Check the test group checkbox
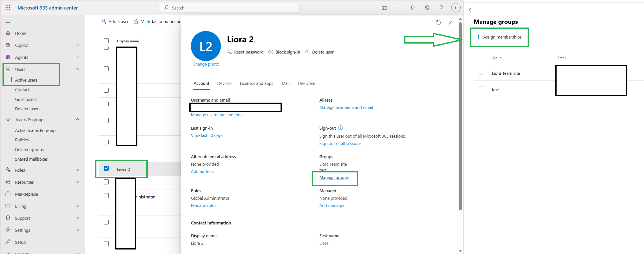 (x=481, y=89)
